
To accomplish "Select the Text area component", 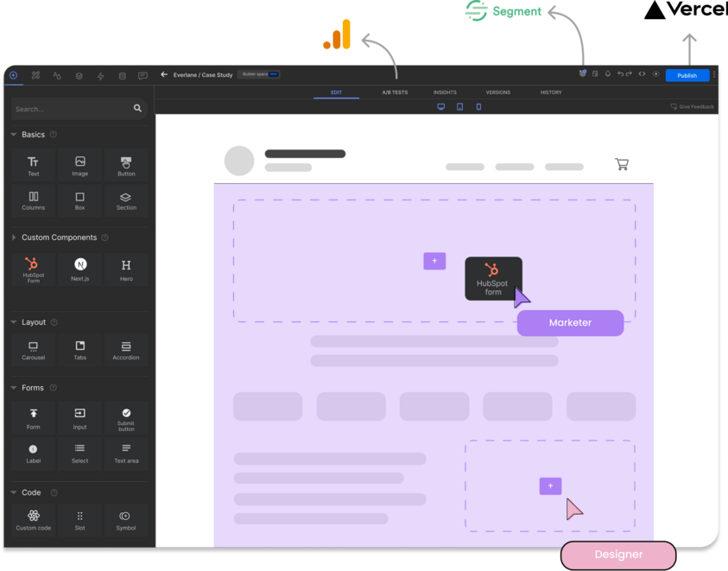I will click(126, 454).
